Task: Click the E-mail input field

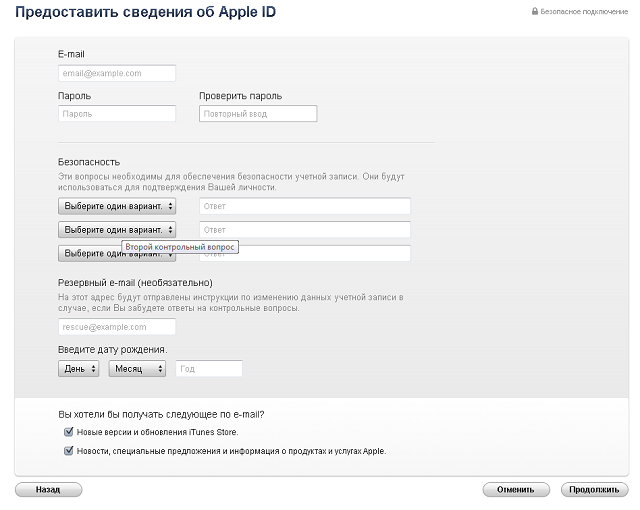Action: (x=117, y=73)
